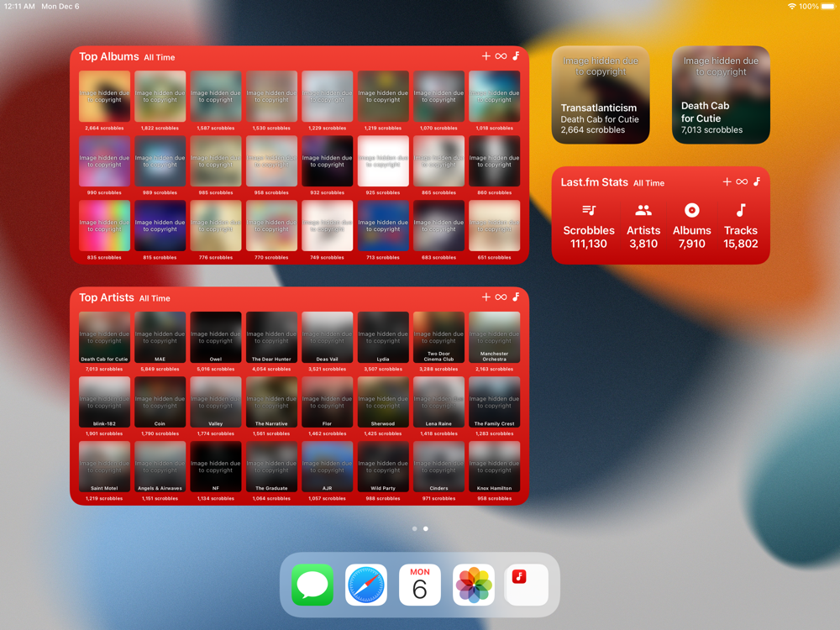
Task: Select the Saint Motel artist tile
Action: pyautogui.click(x=104, y=467)
